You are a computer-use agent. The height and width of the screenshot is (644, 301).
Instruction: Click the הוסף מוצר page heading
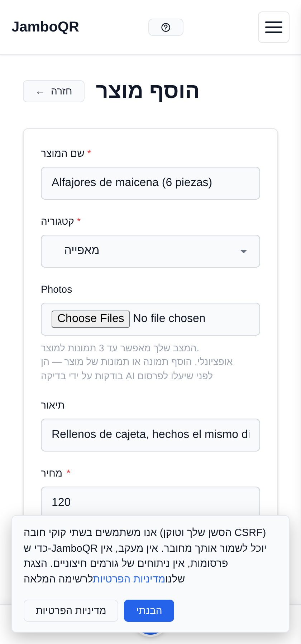click(147, 91)
